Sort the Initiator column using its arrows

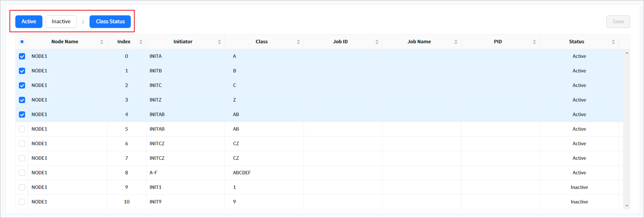(x=220, y=42)
